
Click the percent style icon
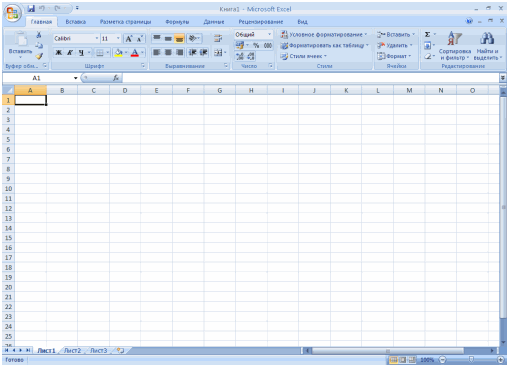click(x=256, y=46)
